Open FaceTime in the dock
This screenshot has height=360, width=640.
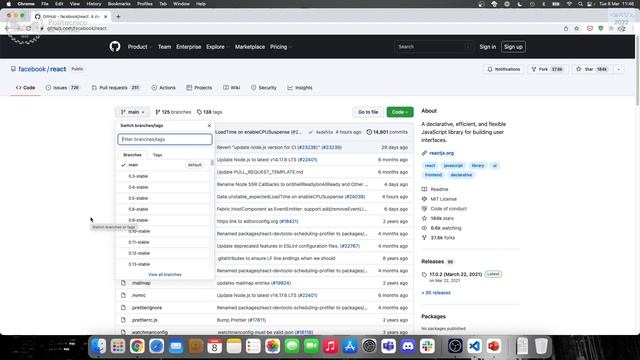pos(311,346)
